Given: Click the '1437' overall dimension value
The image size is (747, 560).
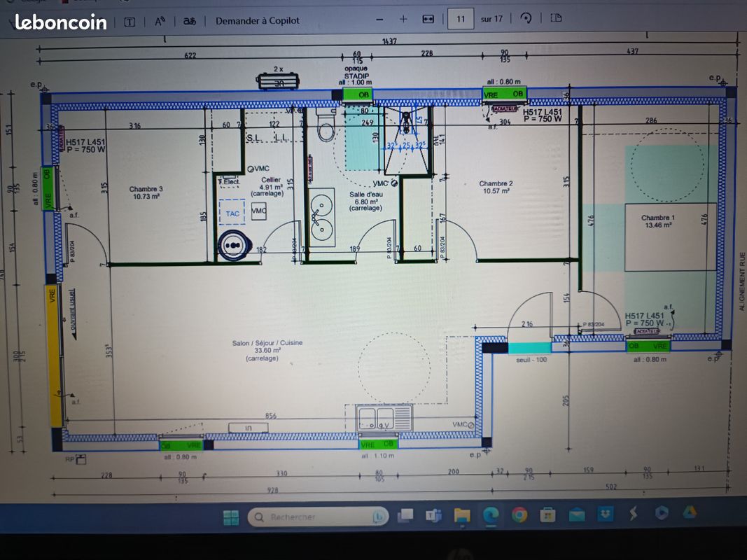Looking at the screenshot, I should tap(389, 41).
